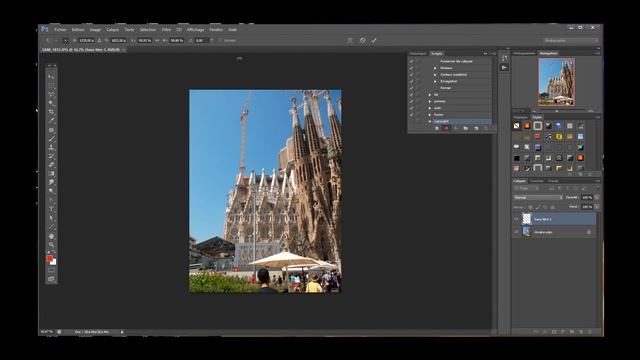640x360 pixels.
Task: Open the Fichier menu
Action: point(60,30)
